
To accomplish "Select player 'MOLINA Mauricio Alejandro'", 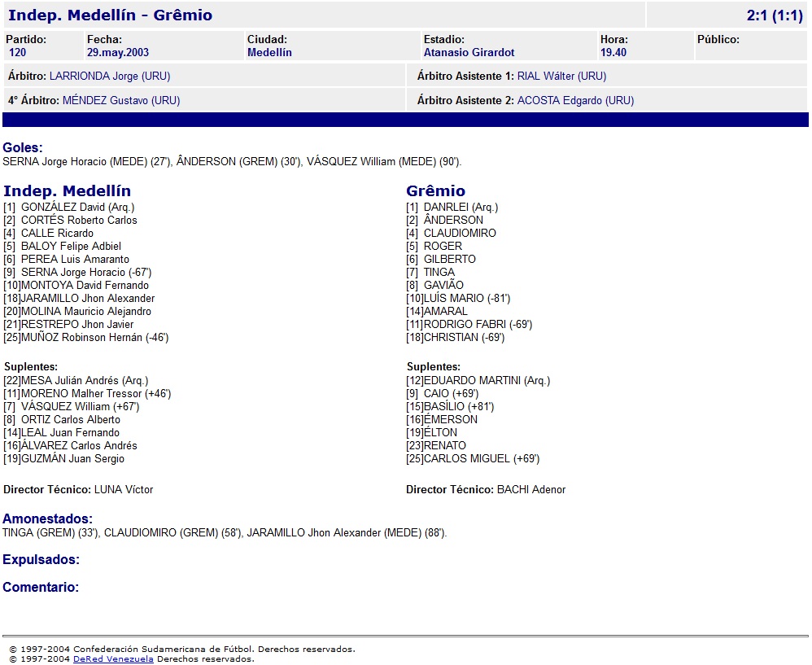I will 86,311.
